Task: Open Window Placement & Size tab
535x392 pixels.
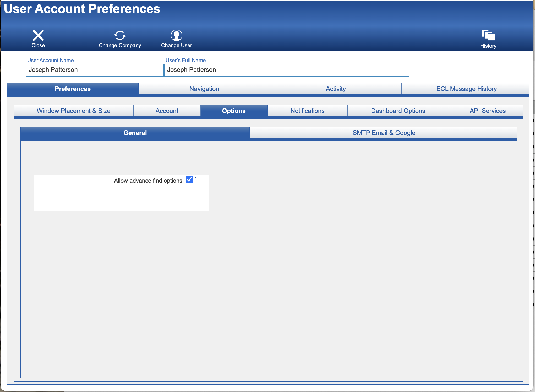Action: point(73,111)
